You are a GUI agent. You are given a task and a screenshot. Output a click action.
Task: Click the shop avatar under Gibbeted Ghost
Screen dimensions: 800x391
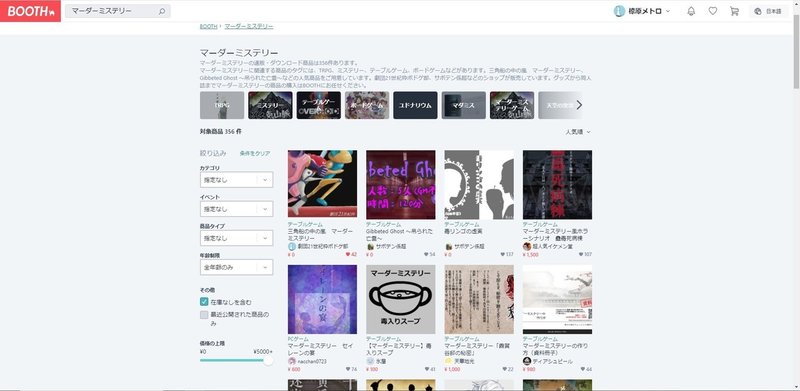pyautogui.click(x=370, y=247)
